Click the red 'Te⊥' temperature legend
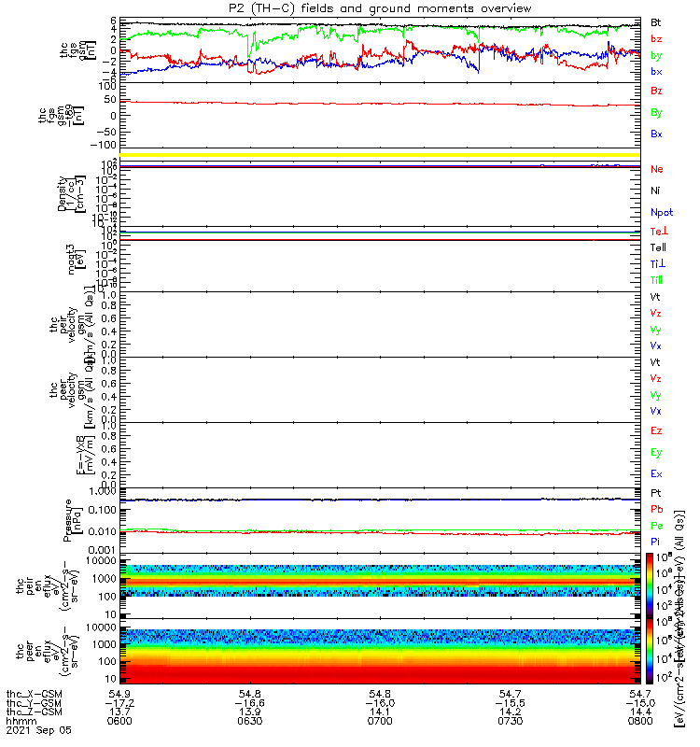Screen dimensions: 700x747 (x=660, y=231)
